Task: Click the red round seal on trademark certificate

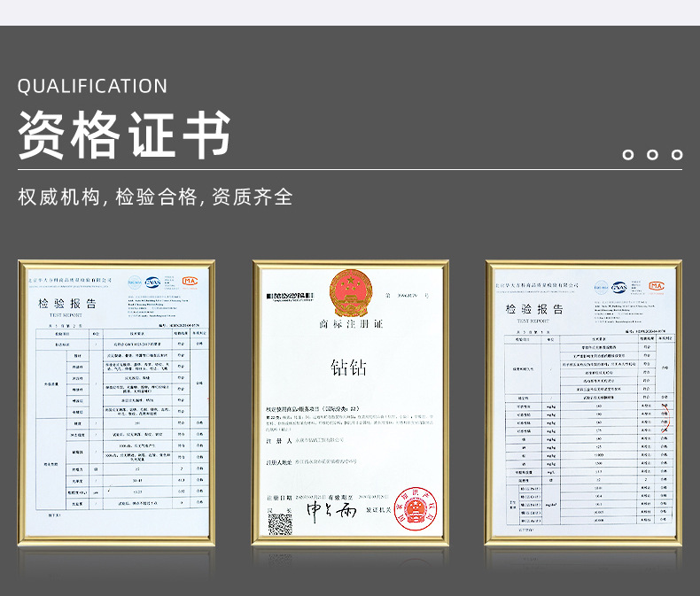Action: (x=416, y=508)
